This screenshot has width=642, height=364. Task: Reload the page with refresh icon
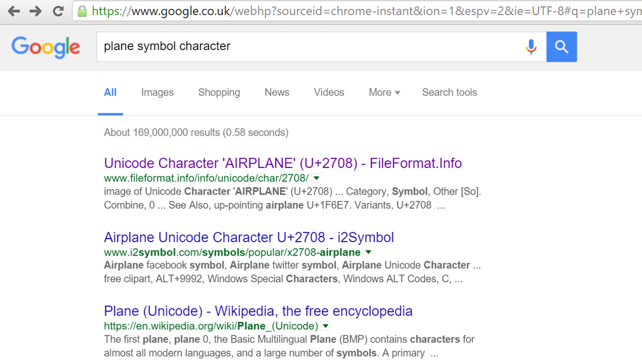[58, 11]
